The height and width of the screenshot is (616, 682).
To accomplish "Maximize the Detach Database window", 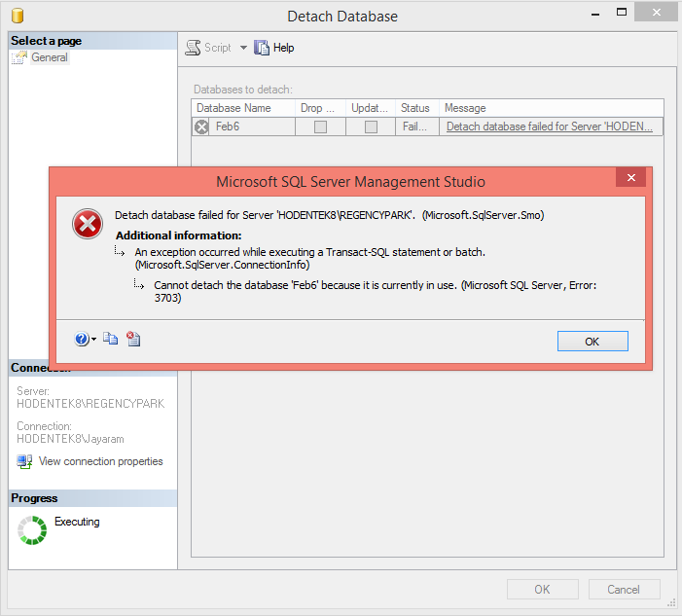I will (x=622, y=13).
